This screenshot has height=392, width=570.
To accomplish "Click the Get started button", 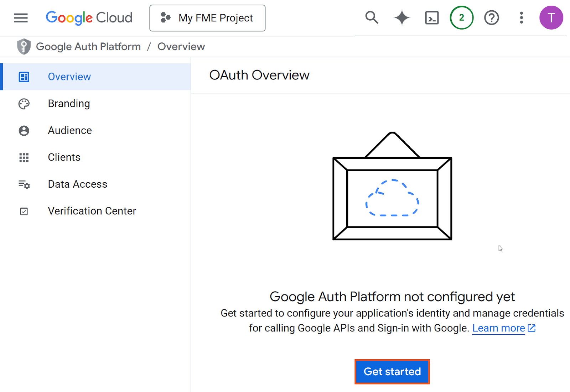I will (392, 372).
